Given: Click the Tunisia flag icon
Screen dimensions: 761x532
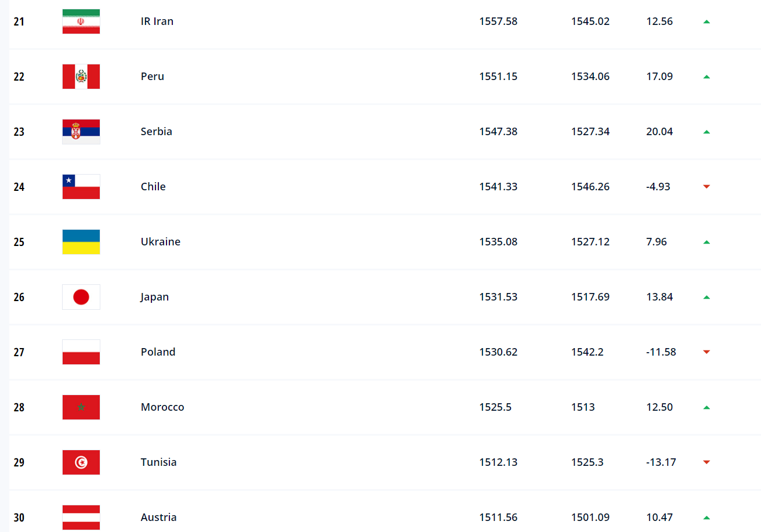Looking at the screenshot, I should (x=81, y=462).
